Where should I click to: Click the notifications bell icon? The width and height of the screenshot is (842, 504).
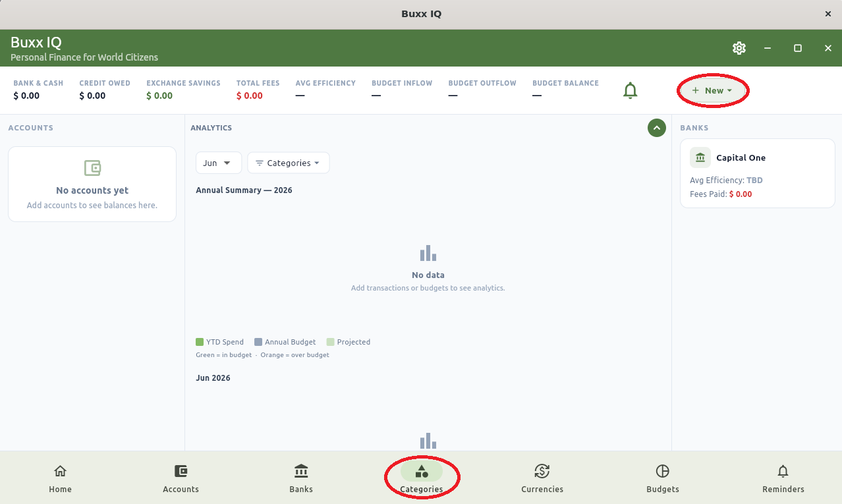[631, 91]
